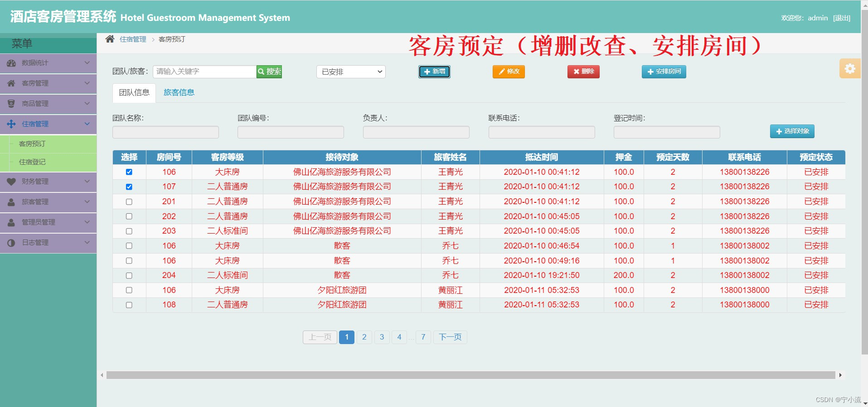Click the 团队编号 input field

pyautogui.click(x=291, y=132)
